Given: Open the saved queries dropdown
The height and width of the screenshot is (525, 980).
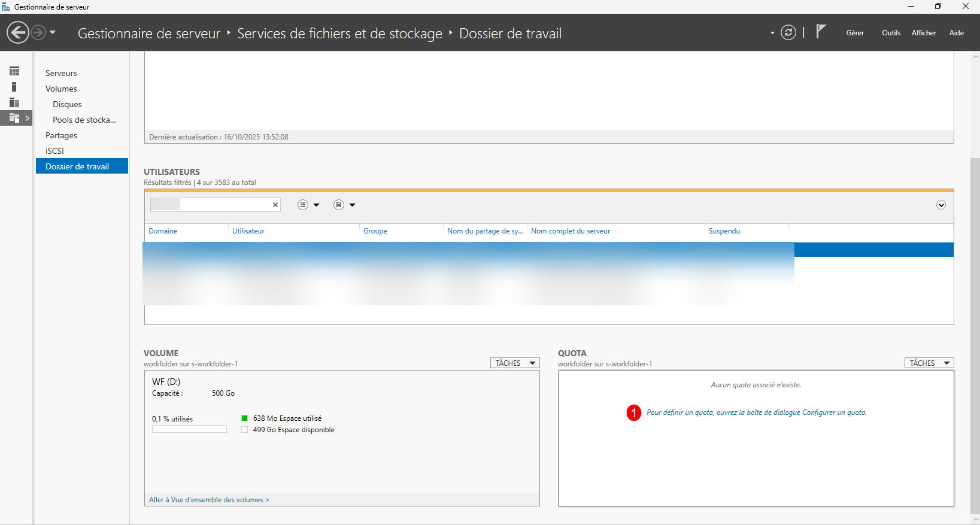Looking at the screenshot, I should (344, 205).
